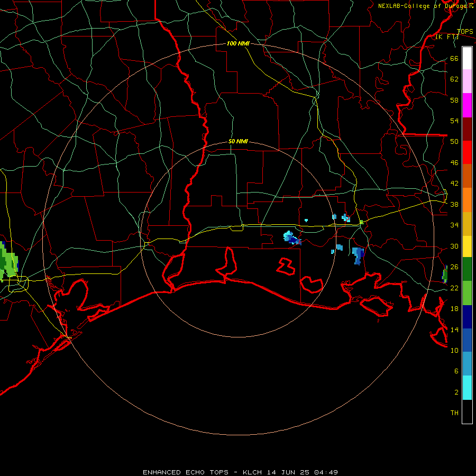Select the dark red legend color band

pos(467,129)
